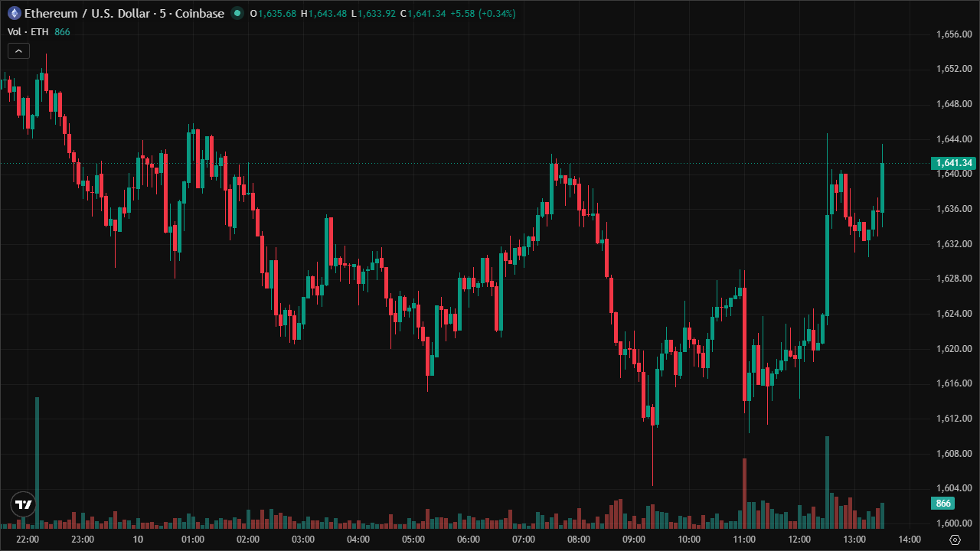This screenshot has height=551, width=980.
Task: Click the Ethereum logo icon
Action: 15,13
